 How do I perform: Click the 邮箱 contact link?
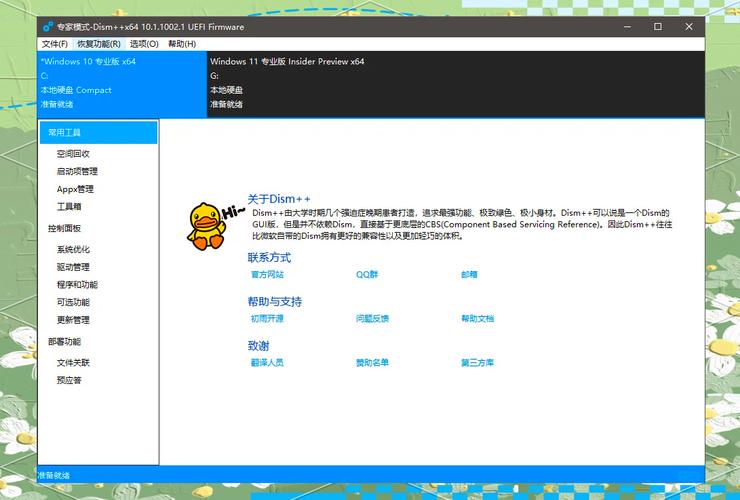469,274
